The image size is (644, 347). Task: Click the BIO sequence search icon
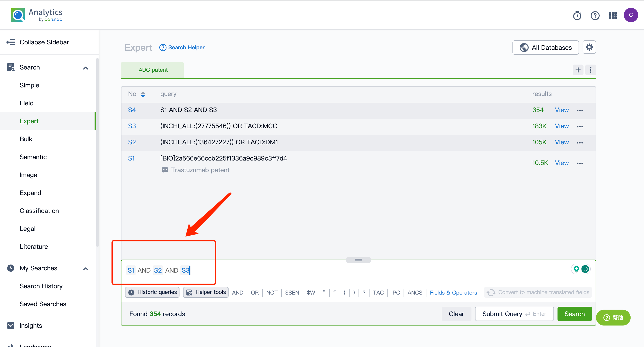[586, 269]
